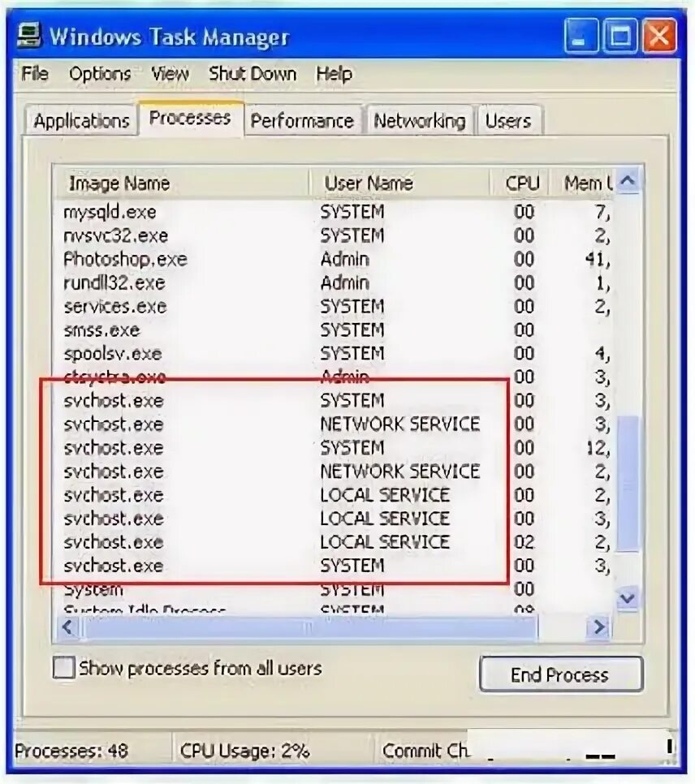Open the View menu
This screenshot has width=695, height=784.
click(170, 74)
